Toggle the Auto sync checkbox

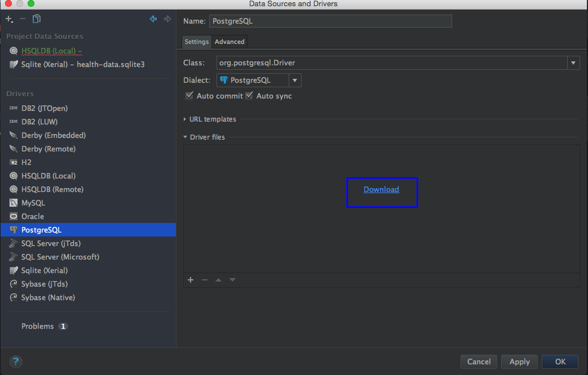click(249, 96)
